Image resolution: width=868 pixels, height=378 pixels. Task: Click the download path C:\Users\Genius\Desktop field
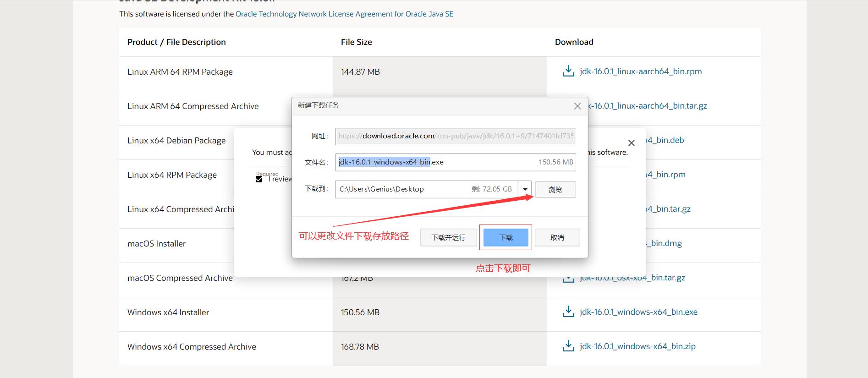[x=427, y=189]
